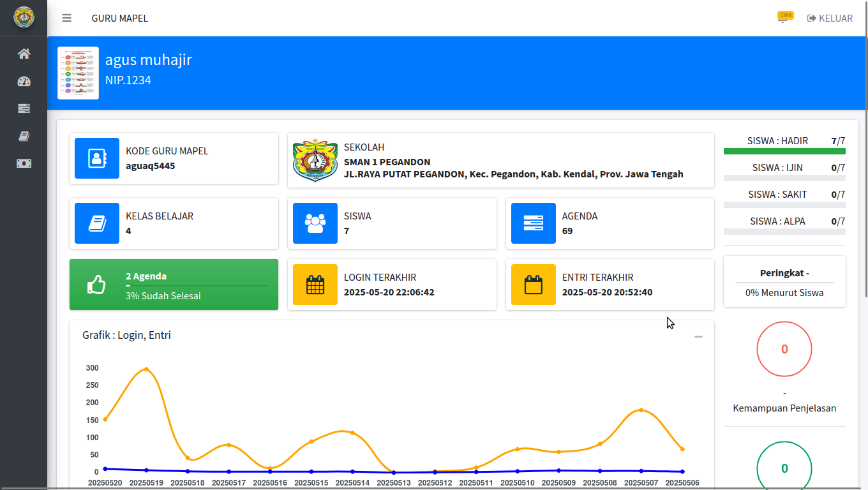Click the SISWA : HADIR label
Screen dimensions: 868x490
click(x=777, y=141)
